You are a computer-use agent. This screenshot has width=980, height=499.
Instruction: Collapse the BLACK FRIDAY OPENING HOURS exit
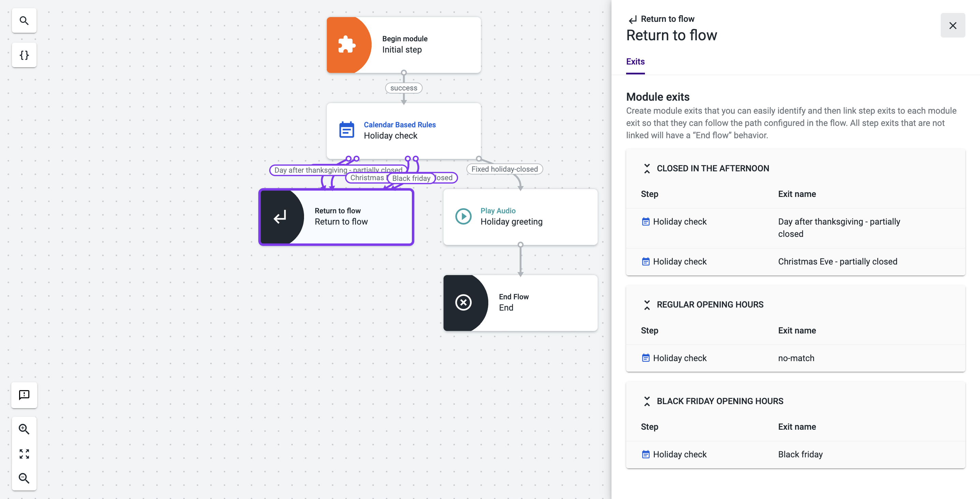(x=647, y=401)
